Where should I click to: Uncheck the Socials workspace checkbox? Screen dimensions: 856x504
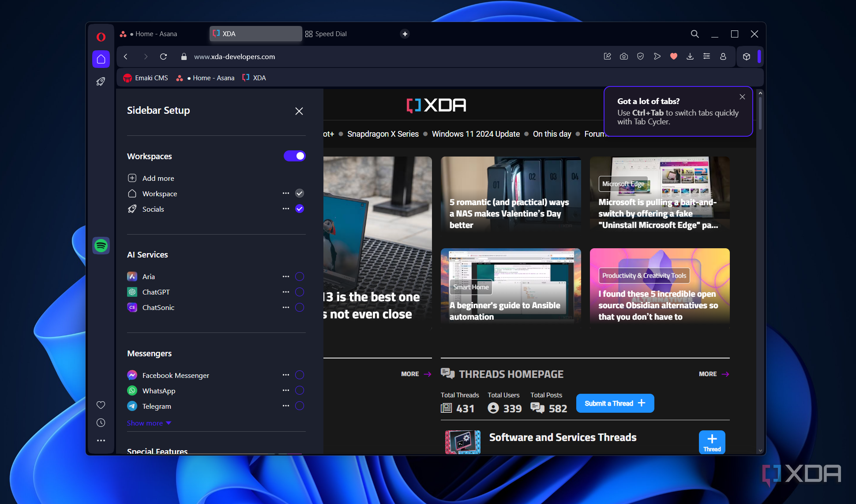tap(300, 209)
